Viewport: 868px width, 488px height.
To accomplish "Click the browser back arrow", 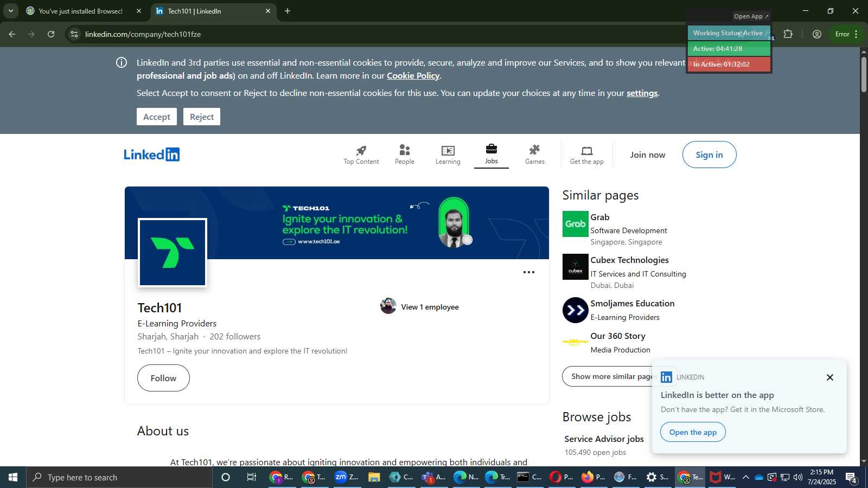I will point(12,34).
